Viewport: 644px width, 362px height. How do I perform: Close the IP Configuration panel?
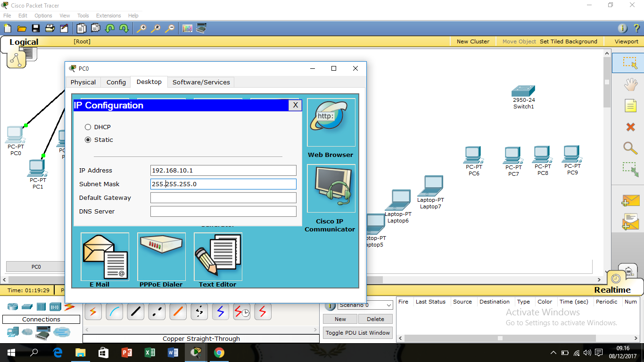(295, 105)
